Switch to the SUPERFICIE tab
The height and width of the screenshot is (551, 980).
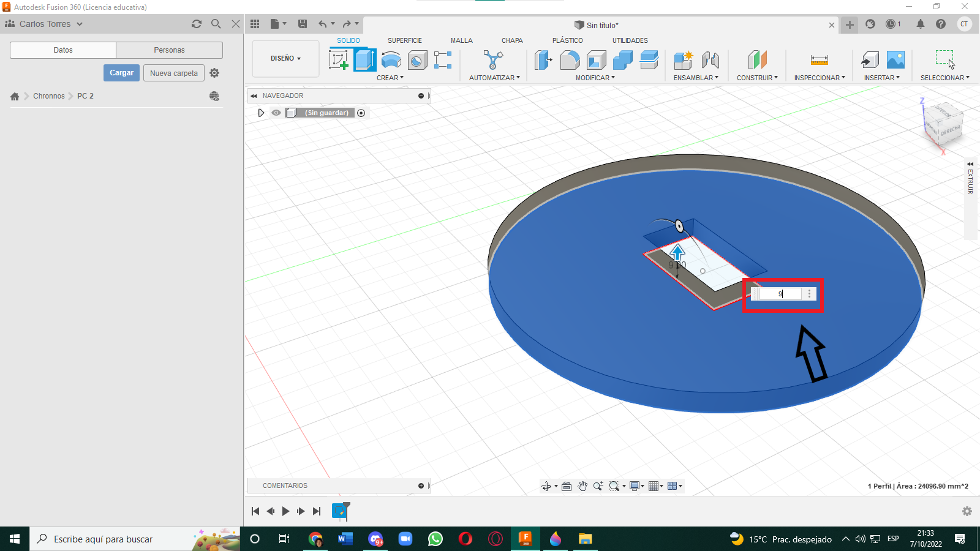(404, 40)
